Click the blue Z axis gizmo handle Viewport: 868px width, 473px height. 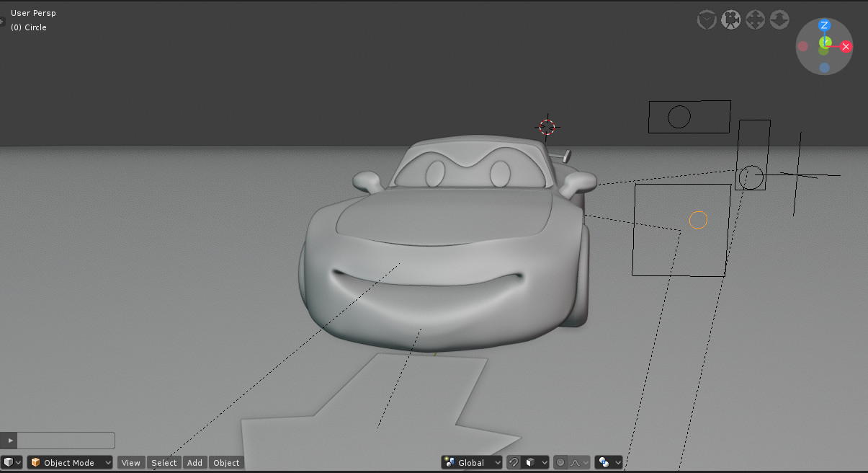click(825, 26)
